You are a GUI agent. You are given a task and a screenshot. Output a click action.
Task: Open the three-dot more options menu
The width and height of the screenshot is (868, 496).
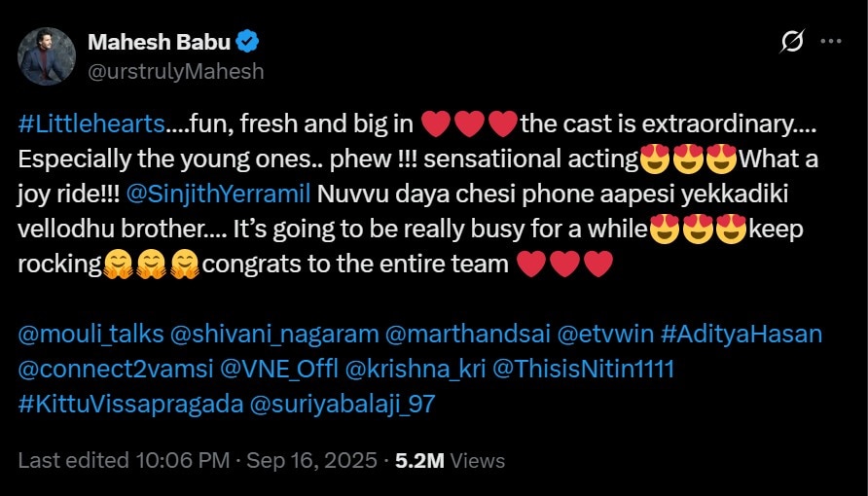click(831, 42)
